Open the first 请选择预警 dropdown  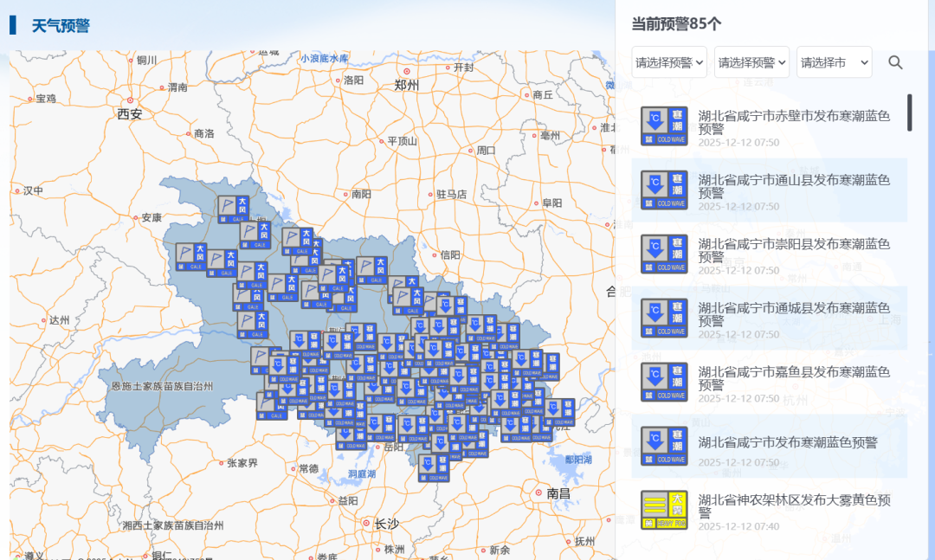pyautogui.click(x=667, y=62)
